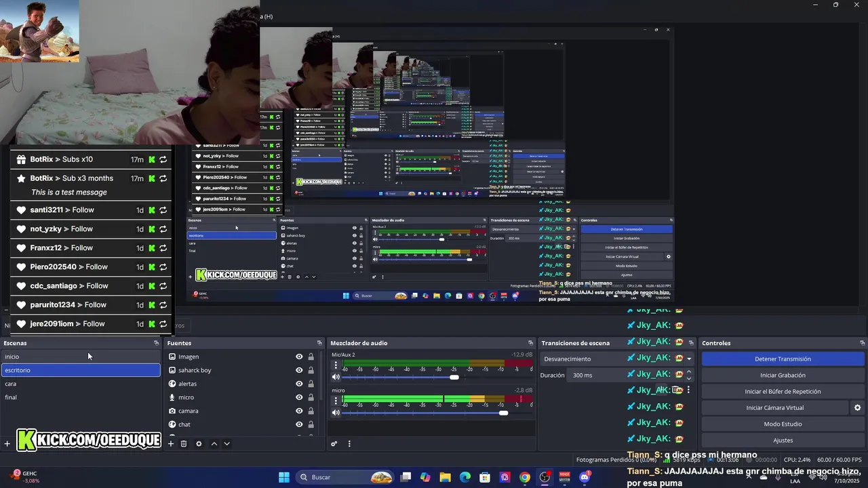
Task: Add a new source with the plus icon under Fuentes
Action: click(171, 444)
